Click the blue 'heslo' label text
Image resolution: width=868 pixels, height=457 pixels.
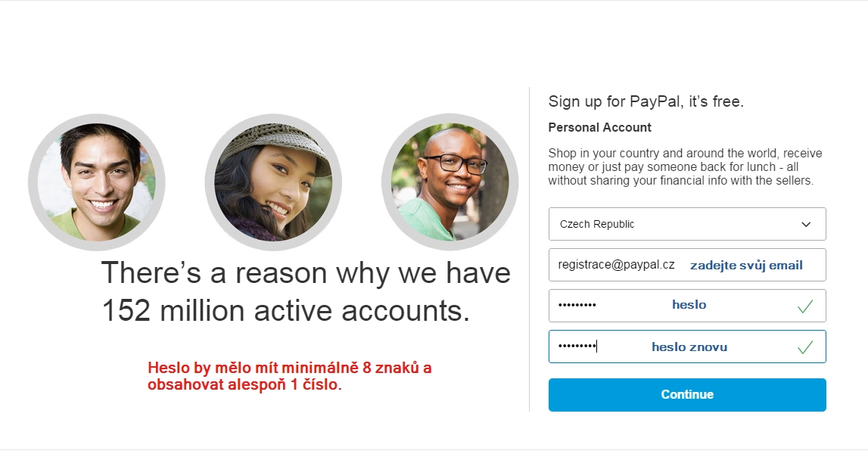point(689,305)
